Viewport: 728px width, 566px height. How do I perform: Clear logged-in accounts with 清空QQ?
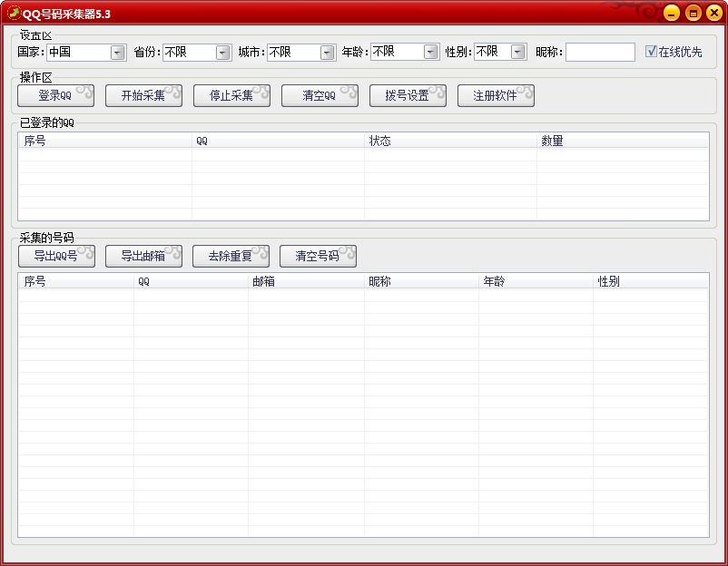tap(320, 95)
